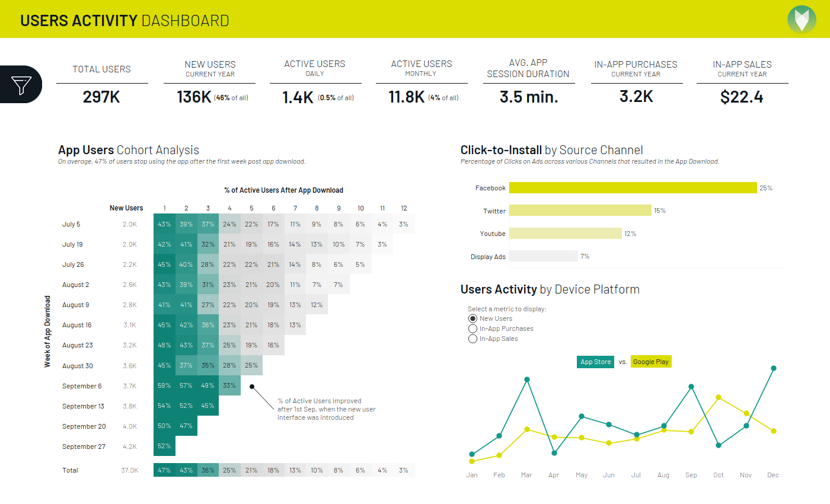Select the Facebook bar in Click-to-Install
This screenshot has width=830, height=504.
[633, 188]
